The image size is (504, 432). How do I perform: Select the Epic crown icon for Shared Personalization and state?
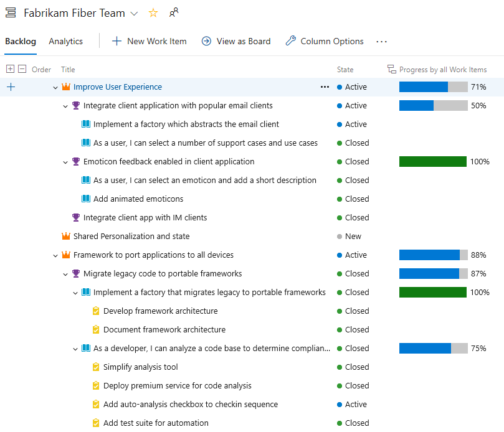[65, 236]
